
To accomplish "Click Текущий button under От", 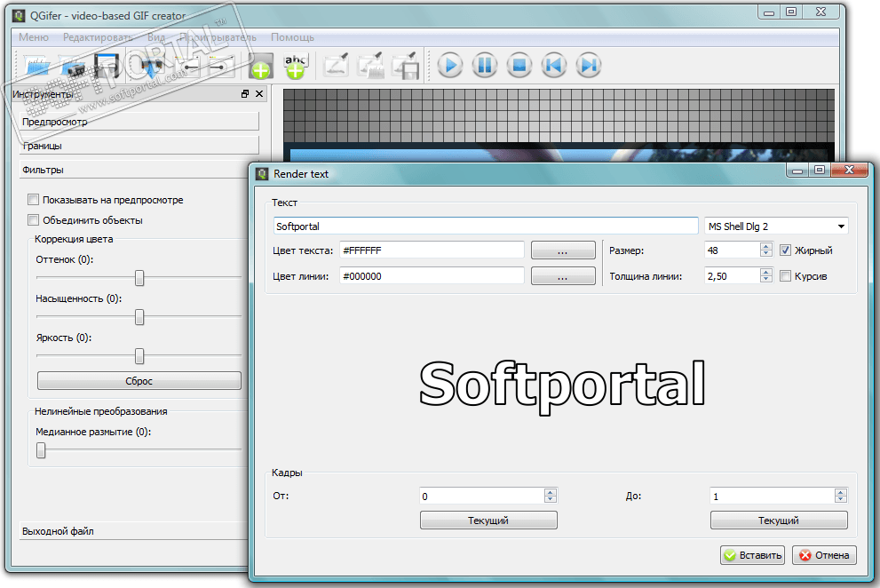I will (x=488, y=520).
